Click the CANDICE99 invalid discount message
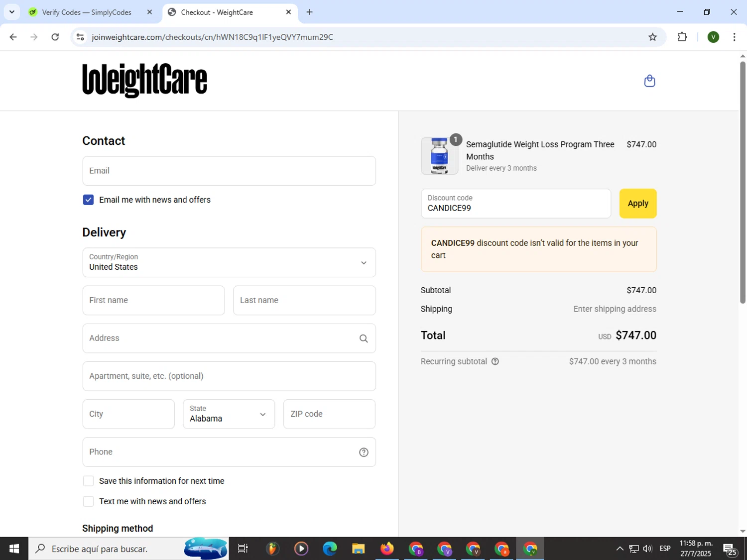The width and height of the screenshot is (747, 560). pyautogui.click(x=538, y=249)
